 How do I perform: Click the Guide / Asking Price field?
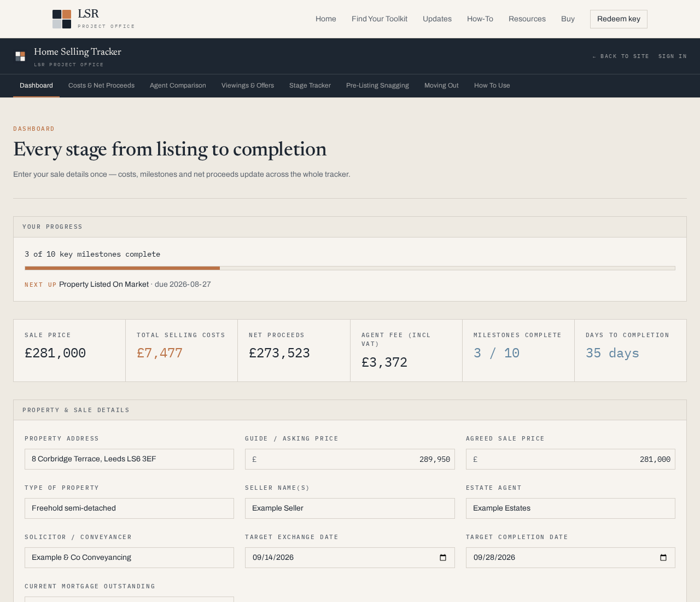pos(350,459)
